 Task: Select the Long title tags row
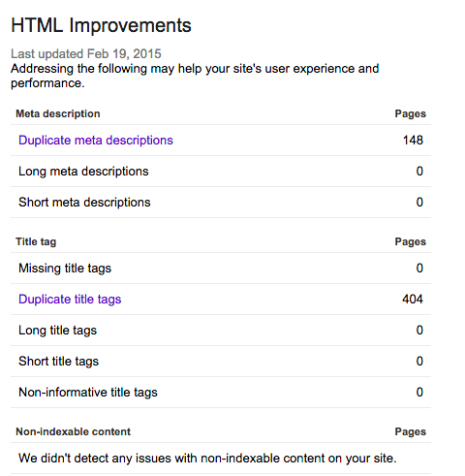click(221, 331)
